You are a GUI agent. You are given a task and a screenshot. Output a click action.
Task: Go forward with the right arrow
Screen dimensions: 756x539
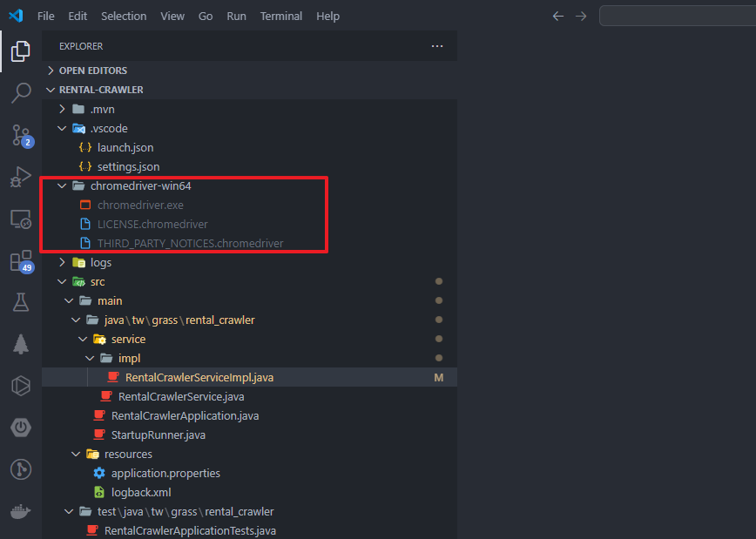(581, 16)
